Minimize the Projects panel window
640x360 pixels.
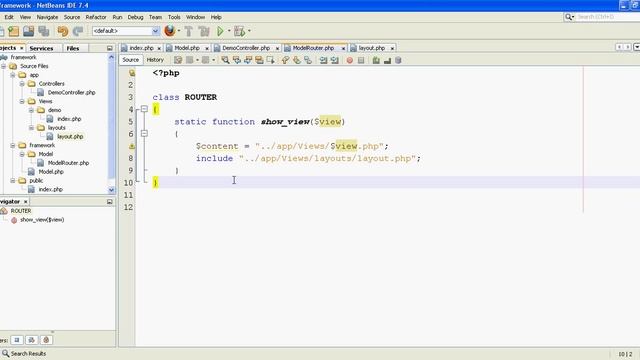click(109, 48)
